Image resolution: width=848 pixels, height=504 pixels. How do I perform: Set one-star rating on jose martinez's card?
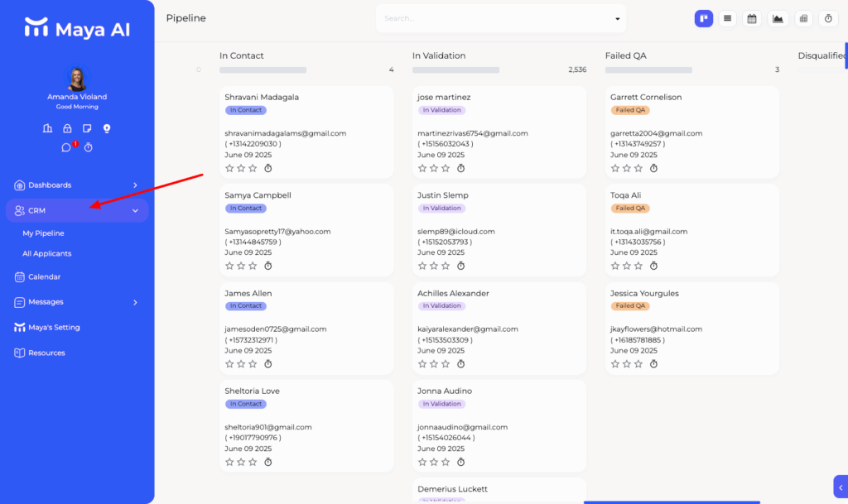pyautogui.click(x=422, y=169)
